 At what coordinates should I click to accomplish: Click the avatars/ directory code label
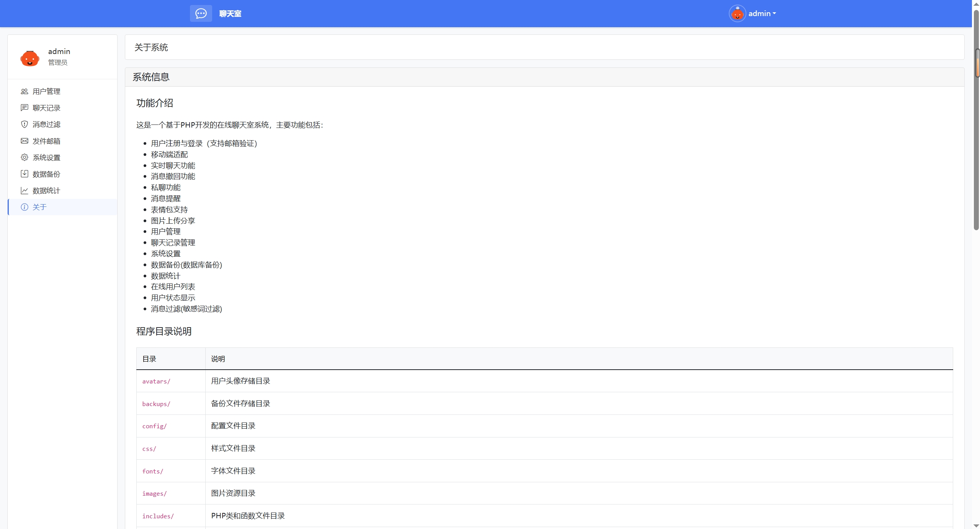[x=156, y=382]
